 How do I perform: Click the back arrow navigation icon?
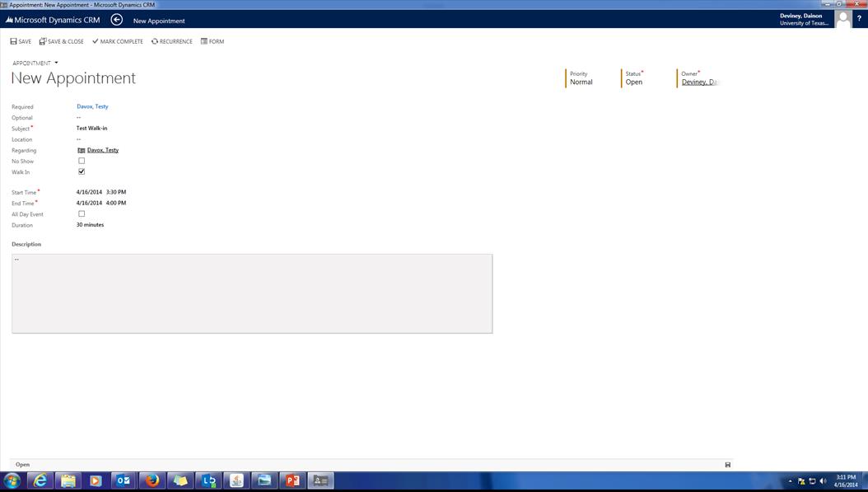[117, 20]
